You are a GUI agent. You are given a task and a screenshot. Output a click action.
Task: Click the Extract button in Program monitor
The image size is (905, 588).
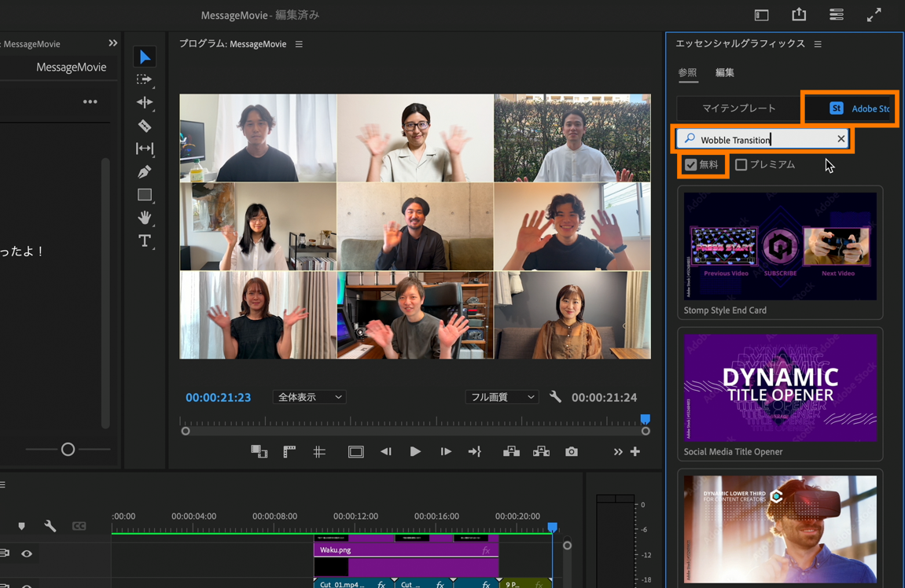[x=541, y=451]
